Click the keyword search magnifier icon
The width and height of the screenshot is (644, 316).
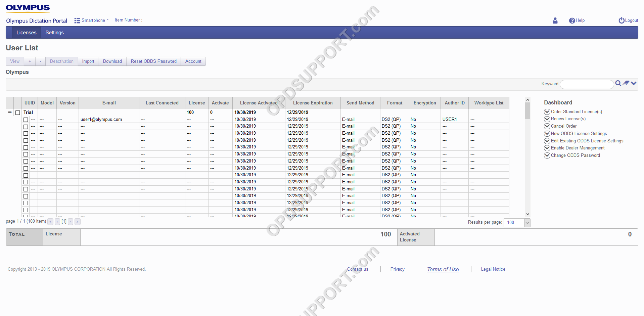click(618, 83)
